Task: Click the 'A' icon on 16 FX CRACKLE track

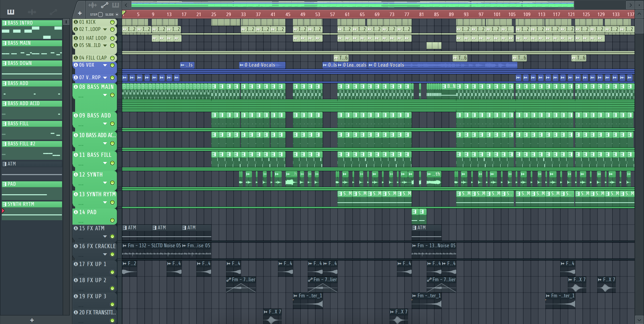Action: pyautogui.click(x=76, y=246)
